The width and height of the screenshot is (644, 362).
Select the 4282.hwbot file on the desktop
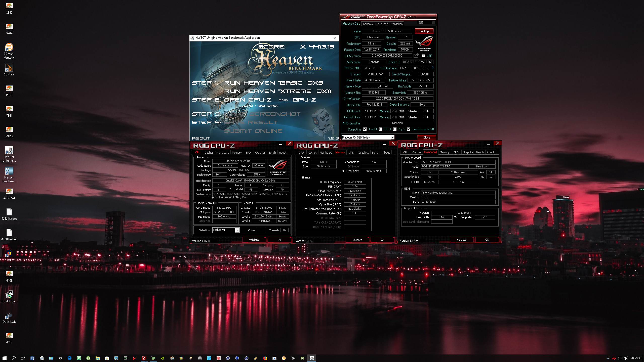click(x=9, y=214)
